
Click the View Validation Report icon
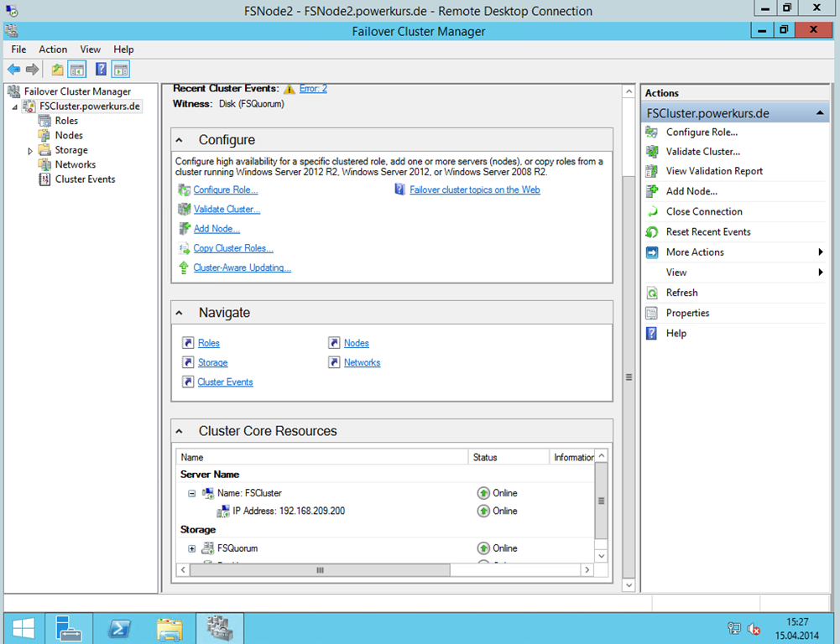[x=652, y=171]
